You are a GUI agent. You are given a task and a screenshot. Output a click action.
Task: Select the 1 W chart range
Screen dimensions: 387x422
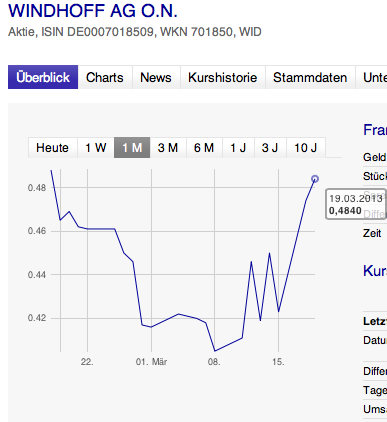pos(96,147)
